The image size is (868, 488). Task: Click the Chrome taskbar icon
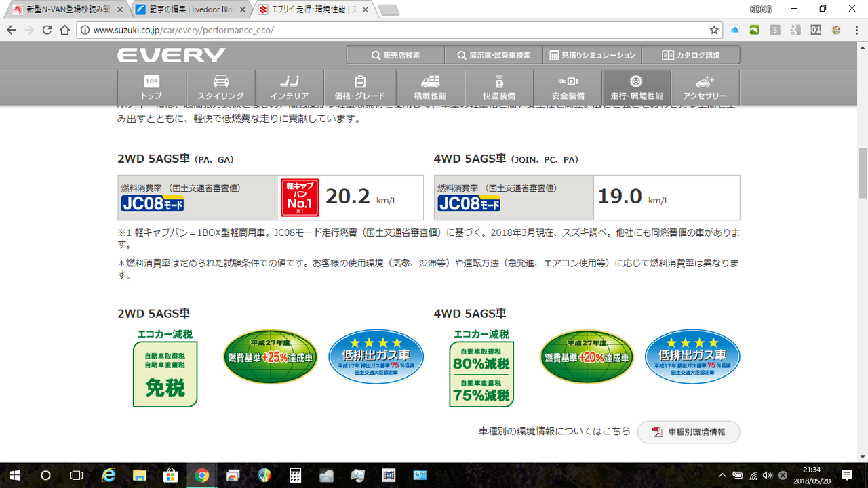click(x=201, y=475)
